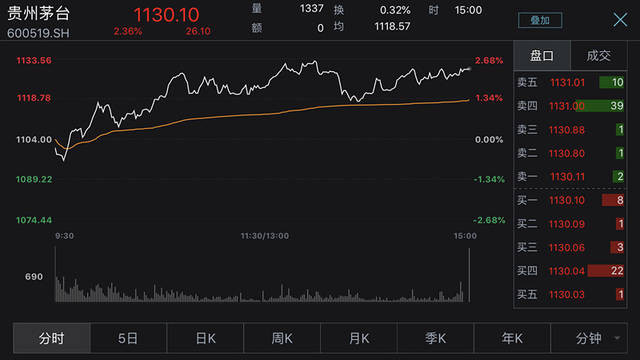Select the 买五 row at 1130.03
This screenshot has height=360, width=640.
pos(570,294)
